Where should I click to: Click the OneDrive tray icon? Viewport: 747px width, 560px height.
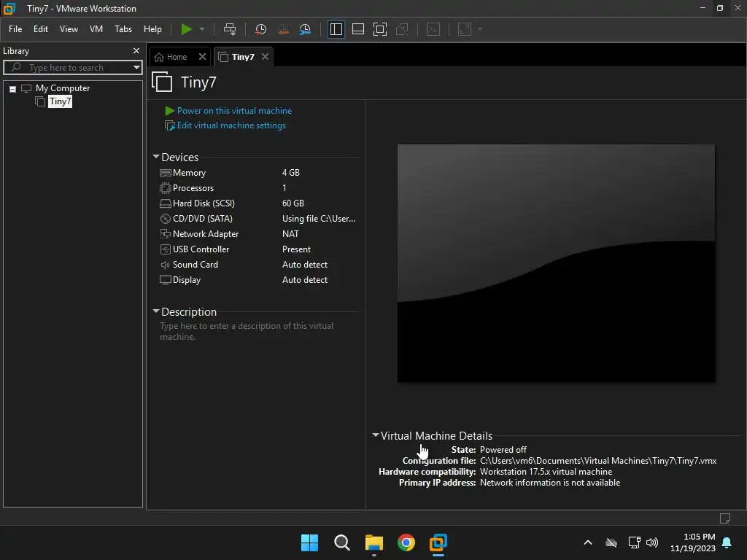611,542
